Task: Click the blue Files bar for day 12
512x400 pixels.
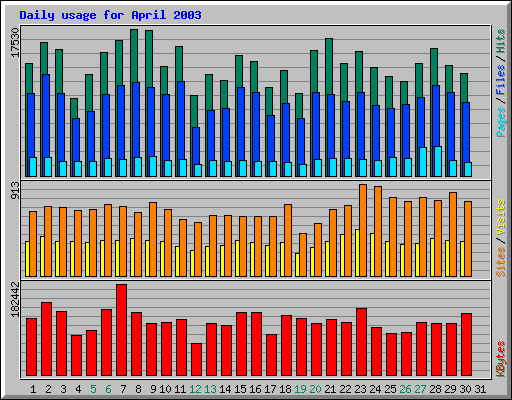Action: tap(196, 145)
